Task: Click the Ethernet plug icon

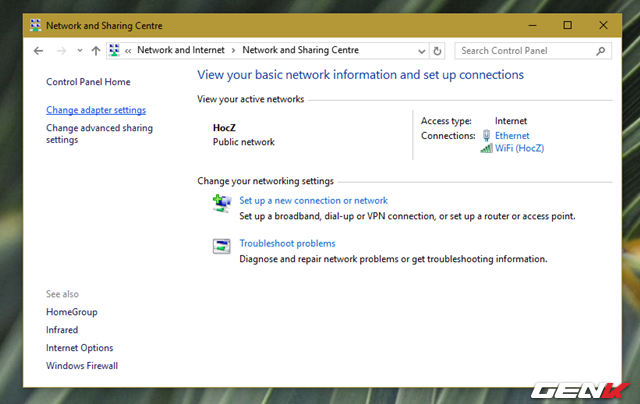Action: click(486, 135)
